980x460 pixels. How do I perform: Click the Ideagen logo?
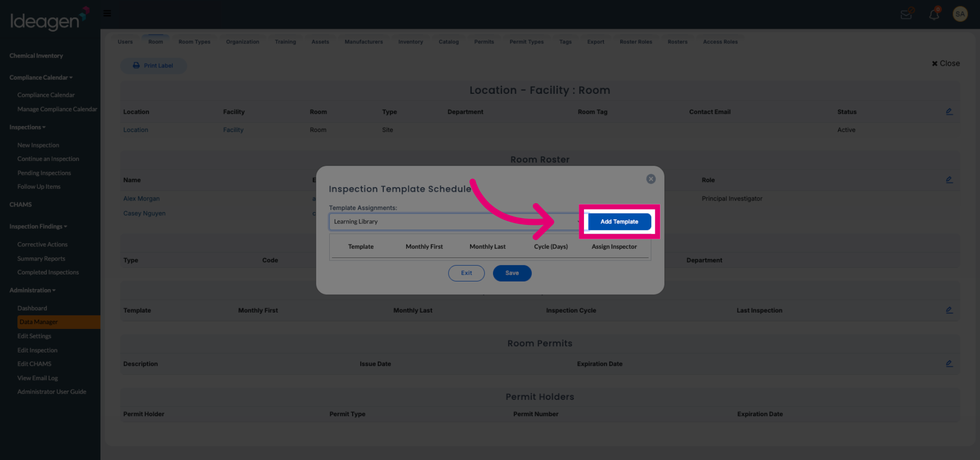(x=49, y=19)
